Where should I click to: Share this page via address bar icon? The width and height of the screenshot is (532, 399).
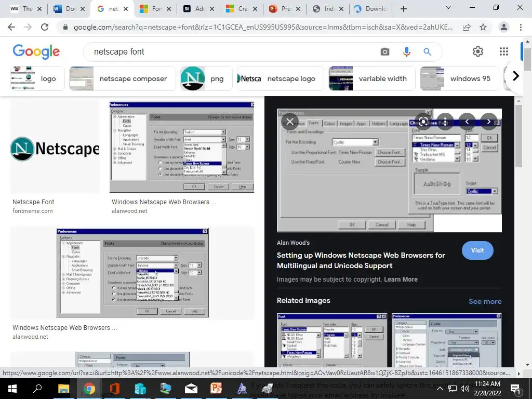[x=467, y=27]
